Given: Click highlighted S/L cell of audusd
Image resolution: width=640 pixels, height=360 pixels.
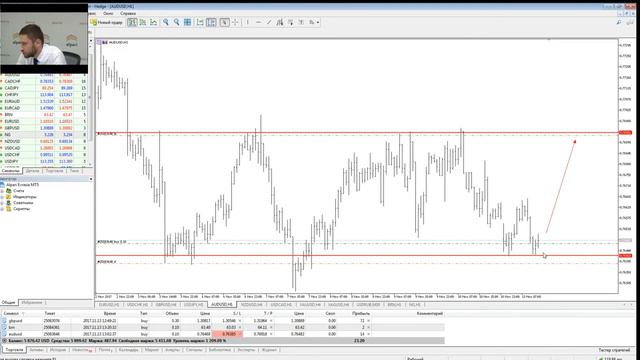Looking at the screenshot, I should coord(227,334).
